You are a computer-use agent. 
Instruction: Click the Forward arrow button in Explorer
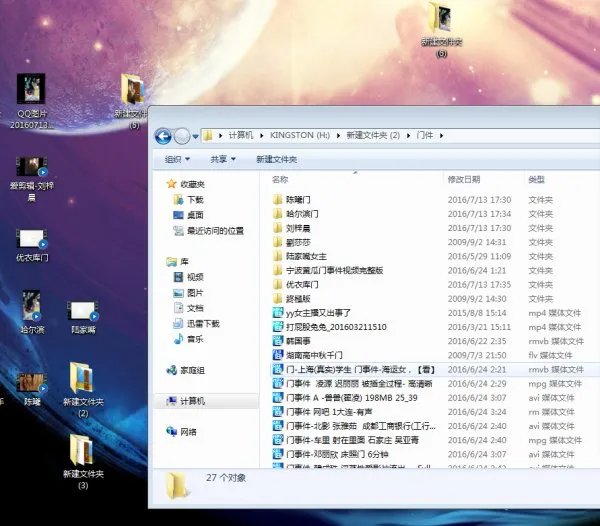point(182,136)
